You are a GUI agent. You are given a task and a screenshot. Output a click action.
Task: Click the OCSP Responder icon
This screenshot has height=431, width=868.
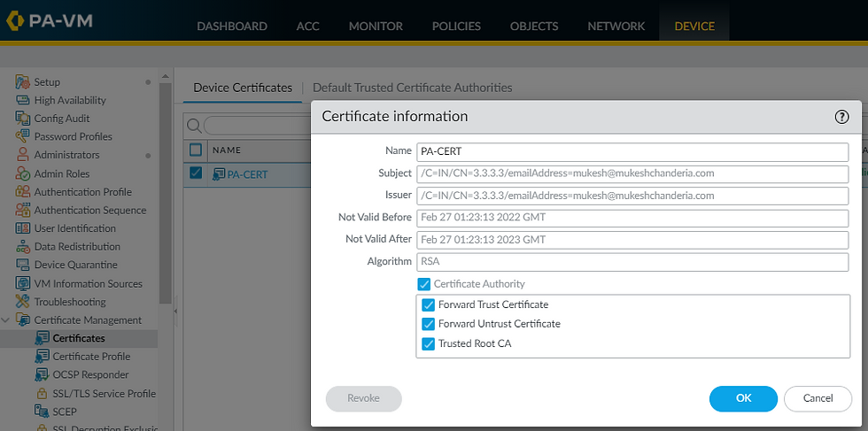coord(43,375)
